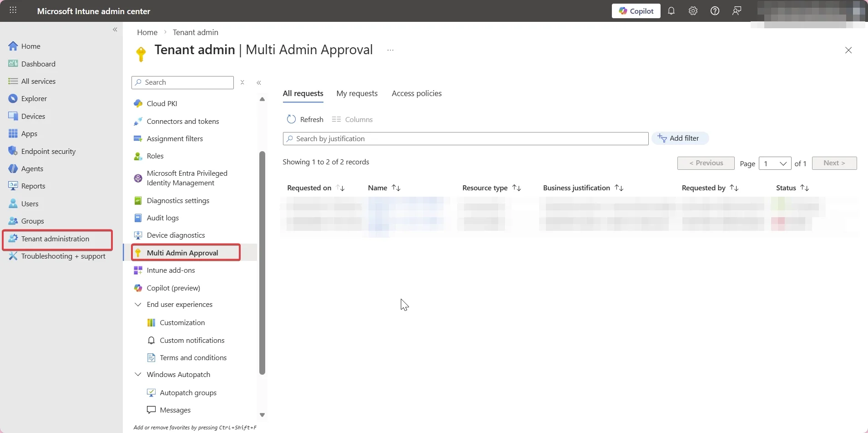Sort by the Resource type column

pos(491,188)
